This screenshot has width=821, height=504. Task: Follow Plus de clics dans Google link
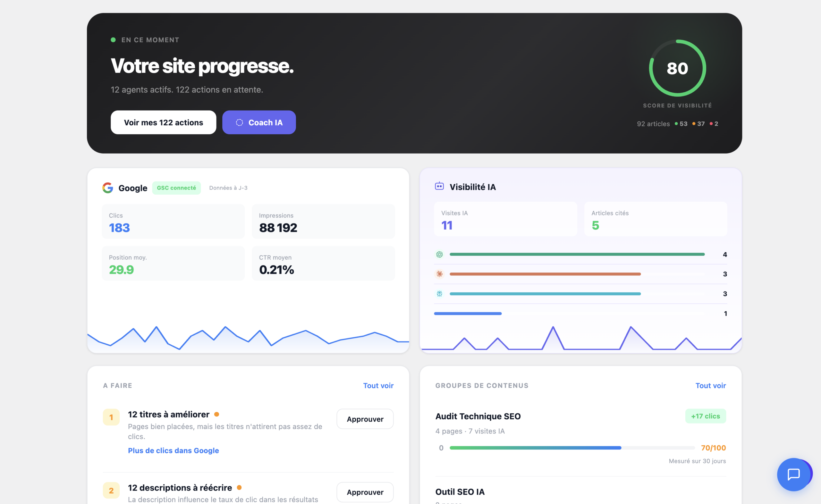pos(173,450)
